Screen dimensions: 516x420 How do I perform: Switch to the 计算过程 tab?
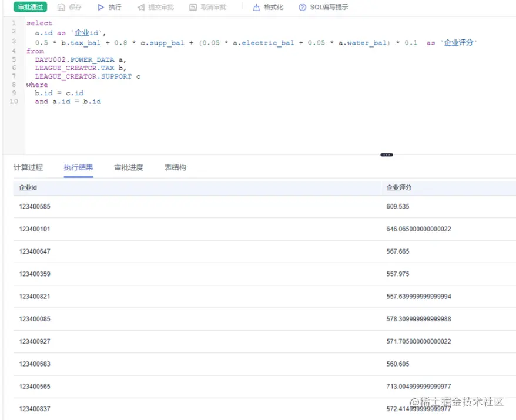[28, 167]
